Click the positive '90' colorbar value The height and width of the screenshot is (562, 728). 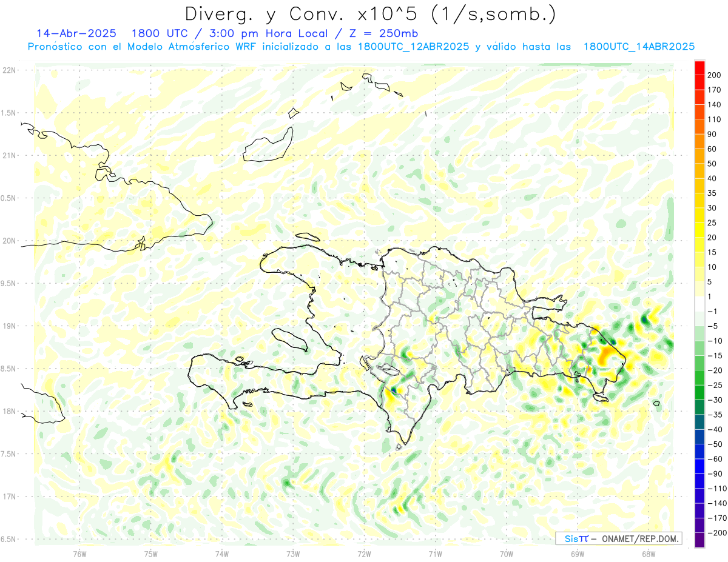click(712, 135)
